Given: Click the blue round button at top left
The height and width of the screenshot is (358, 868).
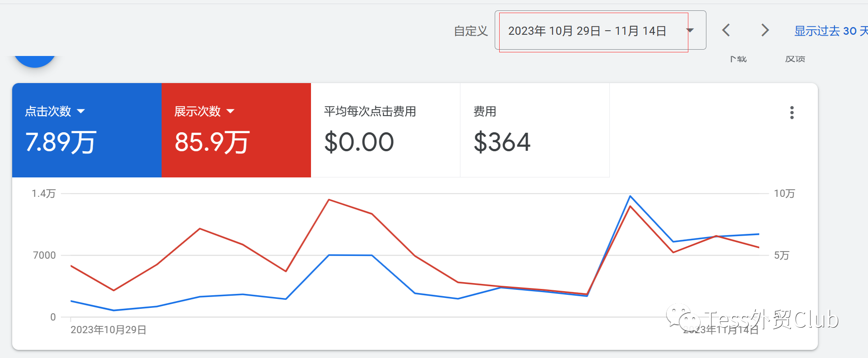Looking at the screenshot, I should [x=35, y=61].
